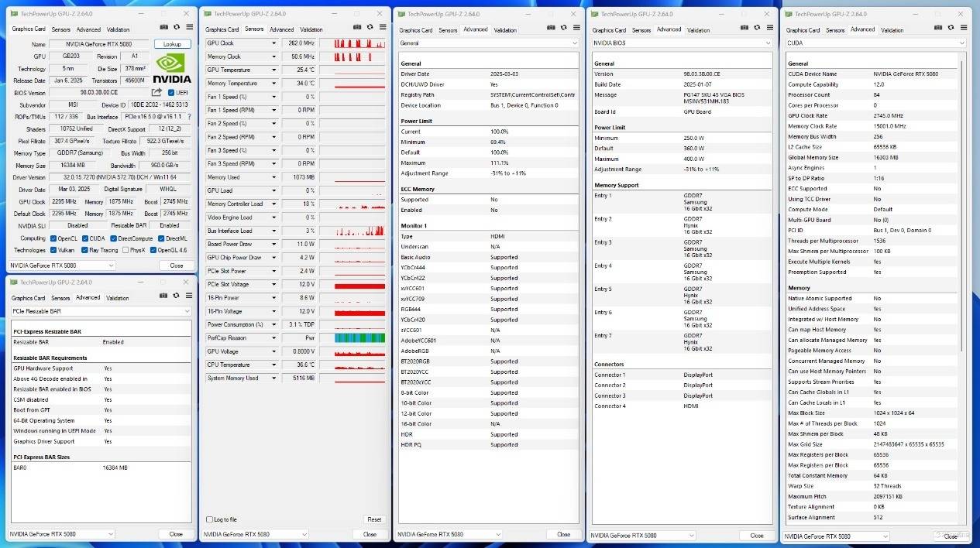
Task: Open Graphics Card tab in CUDA window
Action: pyautogui.click(x=803, y=30)
